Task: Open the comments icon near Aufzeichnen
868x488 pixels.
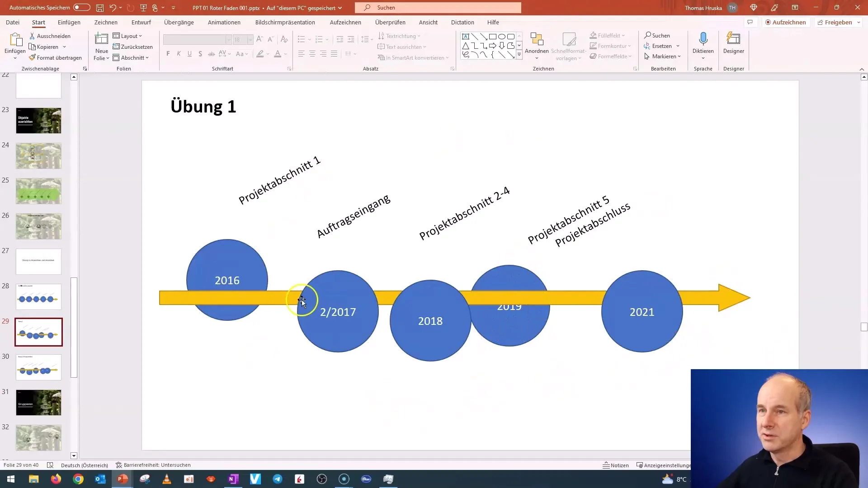Action: 750,22
